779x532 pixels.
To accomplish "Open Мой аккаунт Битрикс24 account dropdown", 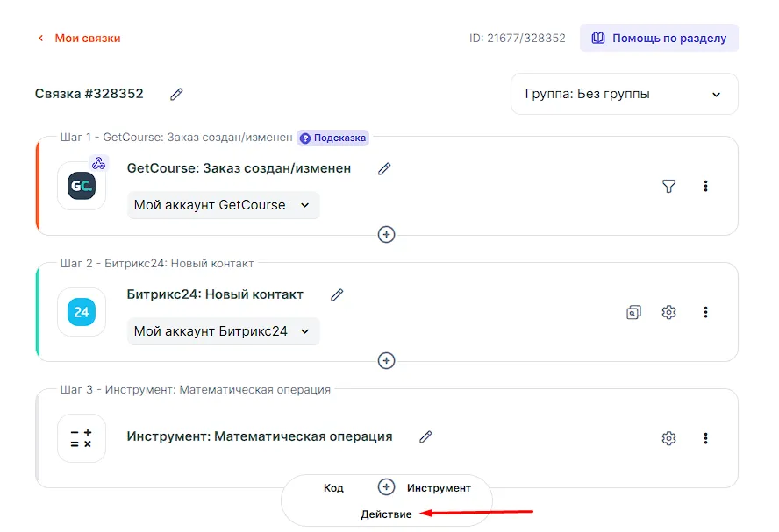I will pyautogui.click(x=223, y=331).
